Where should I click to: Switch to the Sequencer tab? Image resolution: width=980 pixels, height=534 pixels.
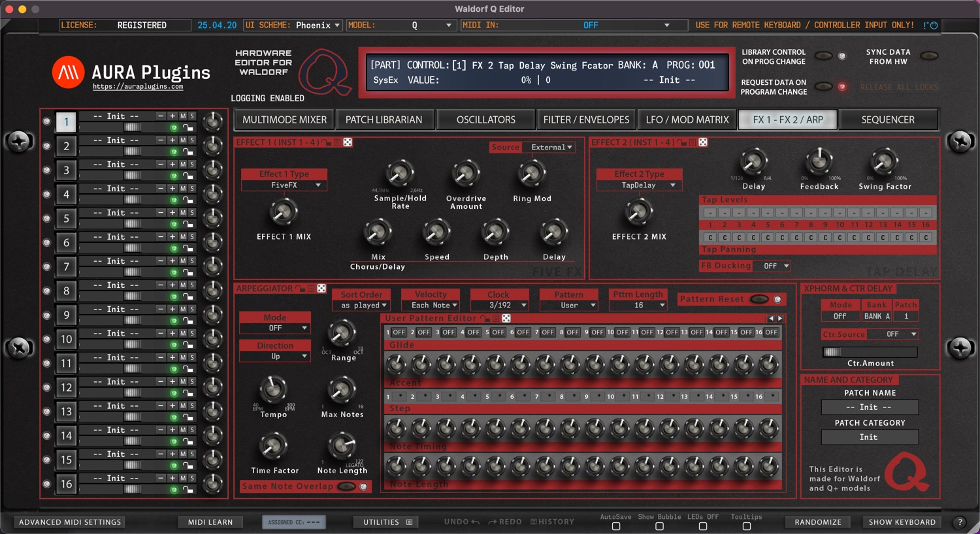[888, 120]
